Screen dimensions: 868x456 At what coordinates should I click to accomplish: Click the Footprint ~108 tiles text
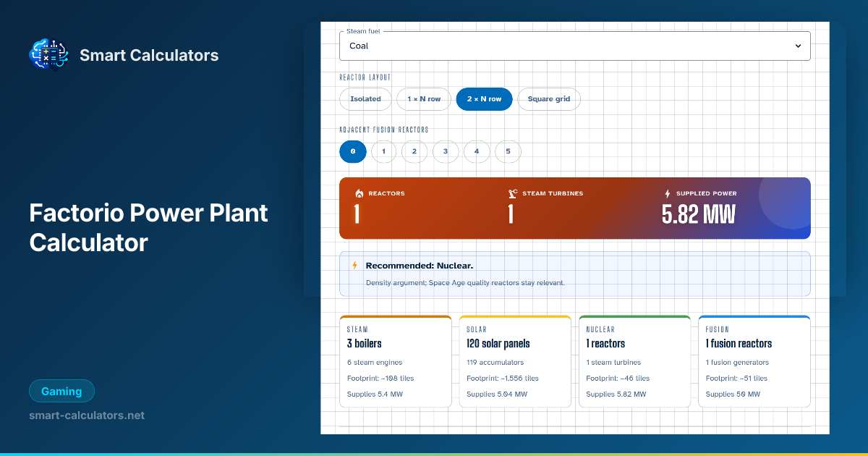380,378
